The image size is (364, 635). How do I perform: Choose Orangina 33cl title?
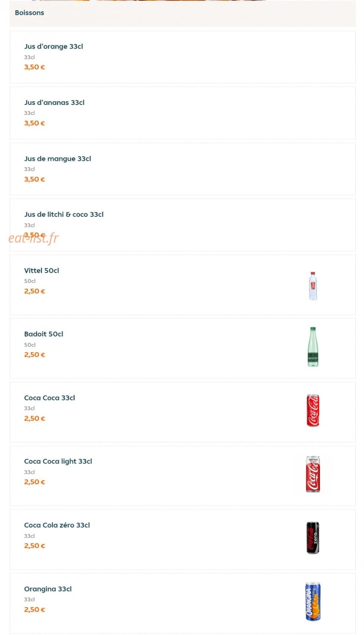tap(48, 589)
